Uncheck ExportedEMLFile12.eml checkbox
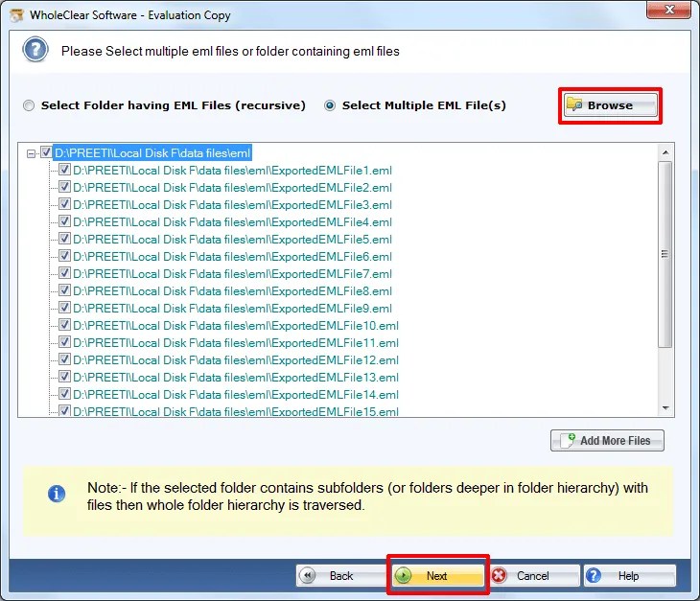Screen dimensions: 700x601 pos(65,359)
